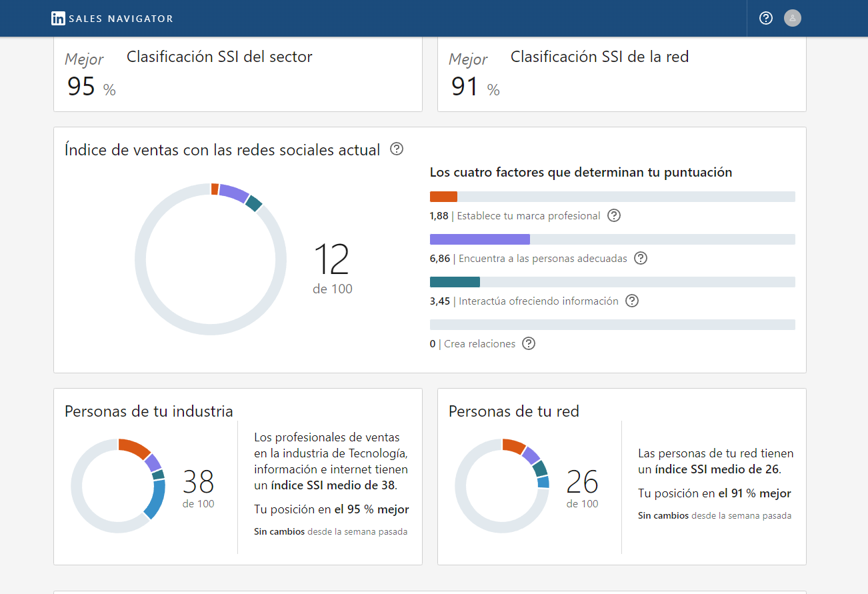Click índice SSI medio de 38 text
Screen dimensions: 868x594
coord(335,485)
